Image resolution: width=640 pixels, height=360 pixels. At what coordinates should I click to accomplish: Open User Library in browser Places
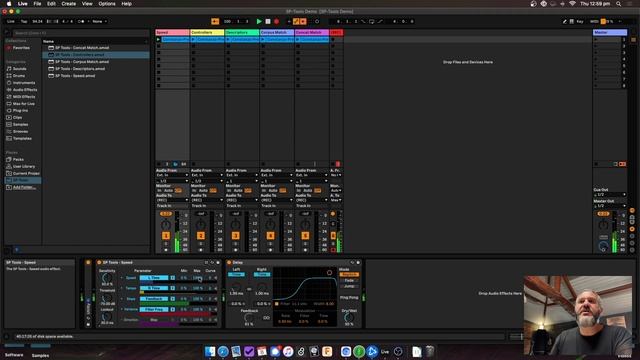pyautogui.click(x=24, y=166)
